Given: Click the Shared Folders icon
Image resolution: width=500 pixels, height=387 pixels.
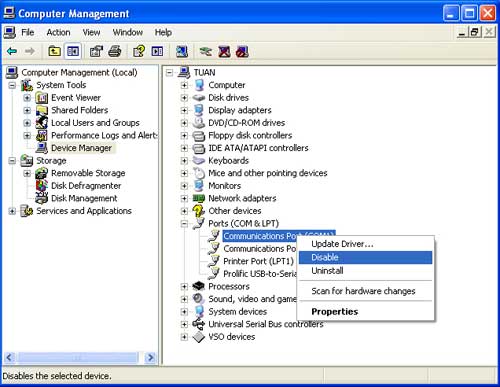Looking at the screenshot, I should 42,110.
